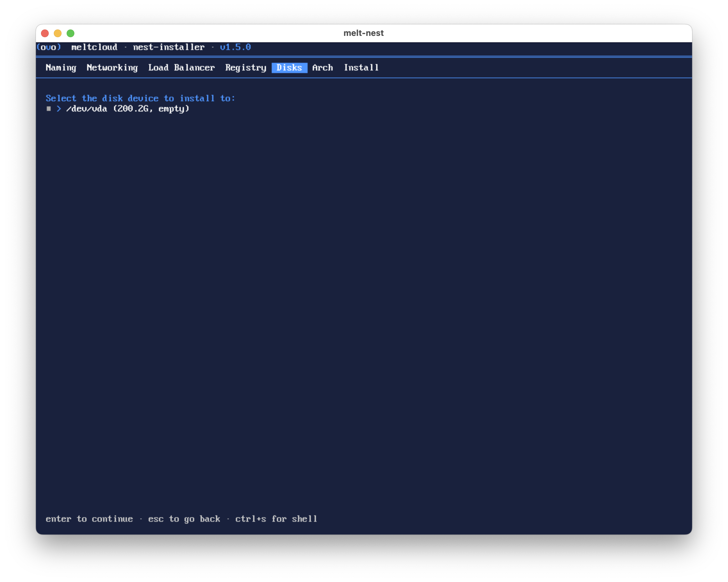Select the /dev/vda (200.2G, empty) disk

tap(128, 109)
